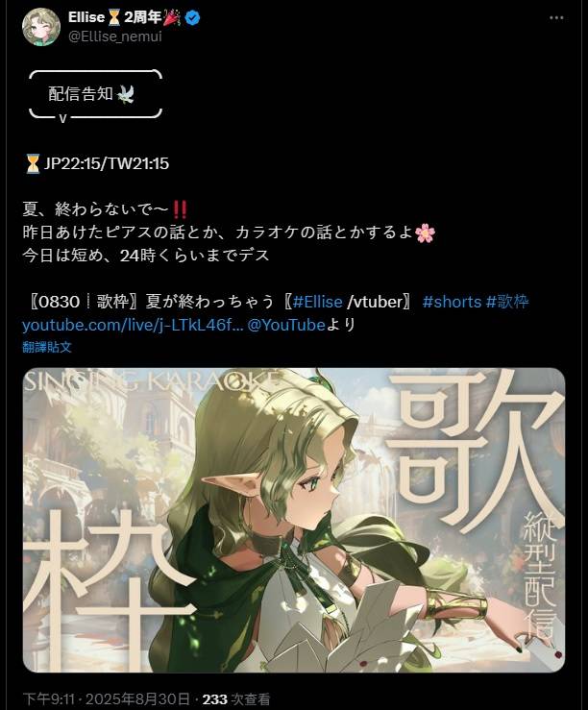
Task: Click the party popper emoji
Action: (172, 17)
